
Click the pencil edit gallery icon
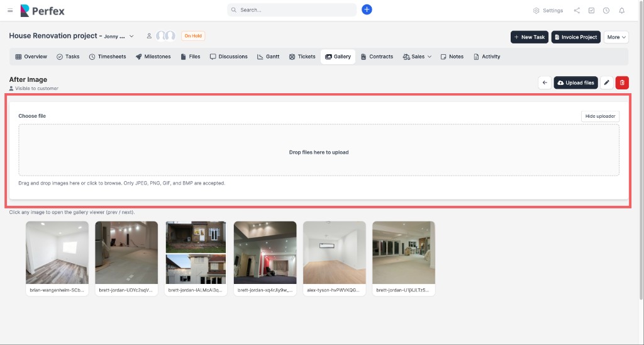click(x=606, y=82)
